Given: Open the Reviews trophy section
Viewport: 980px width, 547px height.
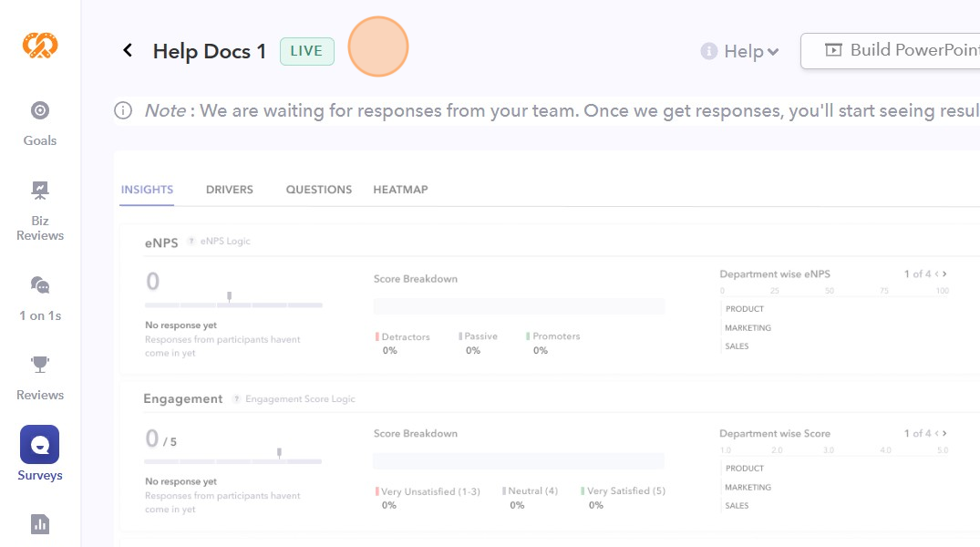Looking at the screenshot, I should click(x=40, y=377).
